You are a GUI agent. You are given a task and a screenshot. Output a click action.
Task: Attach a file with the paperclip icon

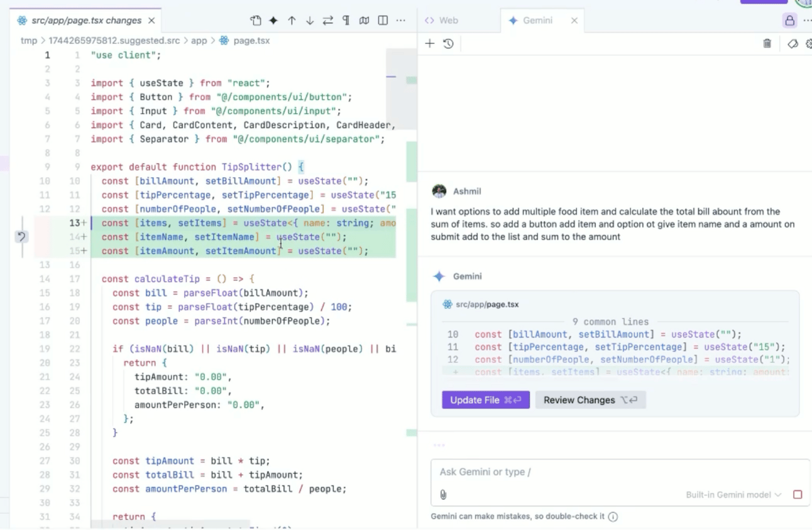coord(443,495)
